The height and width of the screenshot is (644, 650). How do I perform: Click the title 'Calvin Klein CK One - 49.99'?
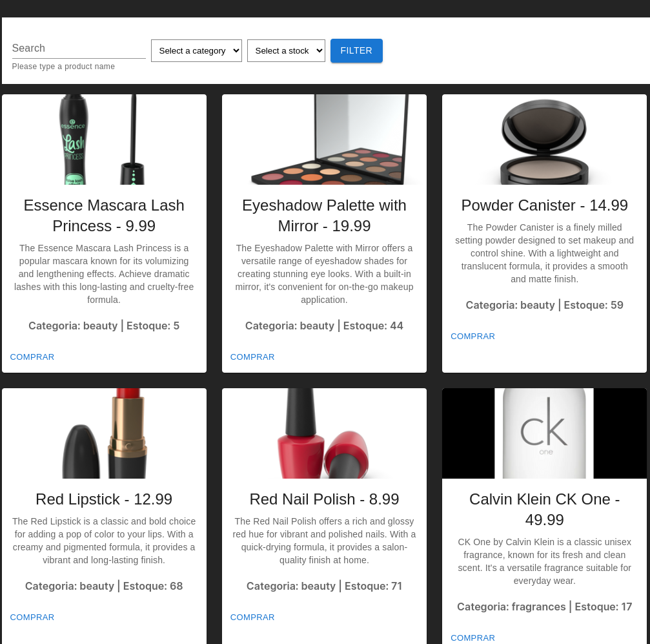pos(544,510)
